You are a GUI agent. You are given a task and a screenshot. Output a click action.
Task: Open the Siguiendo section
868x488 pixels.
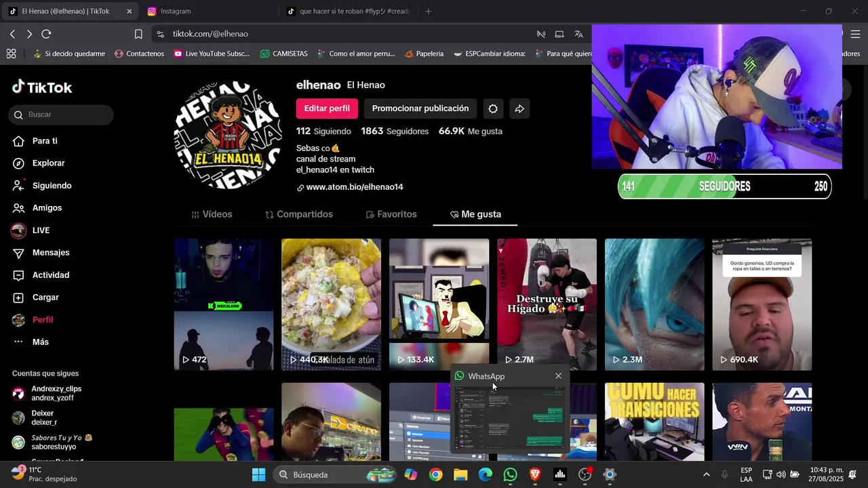coord(52,186)
